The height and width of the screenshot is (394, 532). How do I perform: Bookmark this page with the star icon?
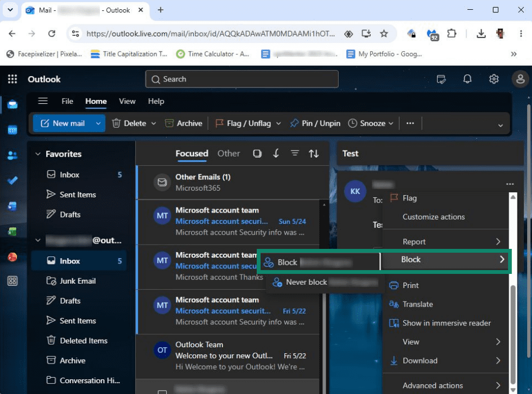pos(384,34)
